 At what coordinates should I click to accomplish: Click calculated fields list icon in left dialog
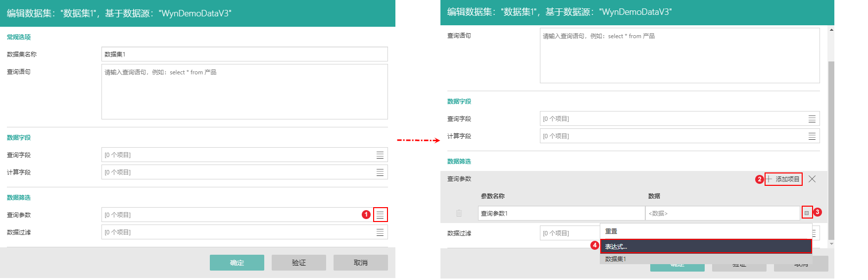(380, 172)
